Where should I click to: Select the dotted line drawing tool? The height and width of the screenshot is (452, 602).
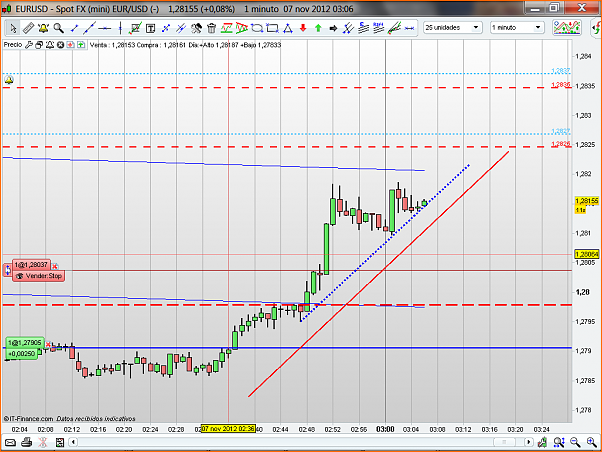click(166, 28)
